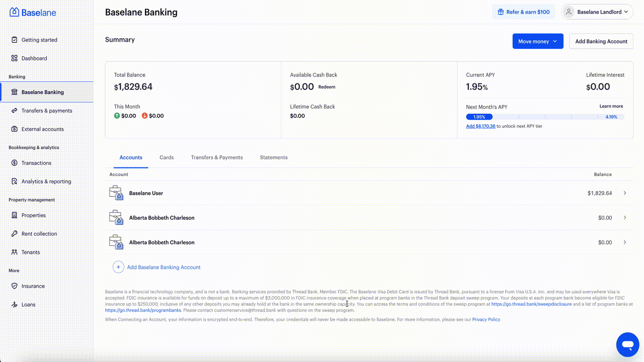
Task: Click Redeem next to cash back
Action: coord(327,87)
